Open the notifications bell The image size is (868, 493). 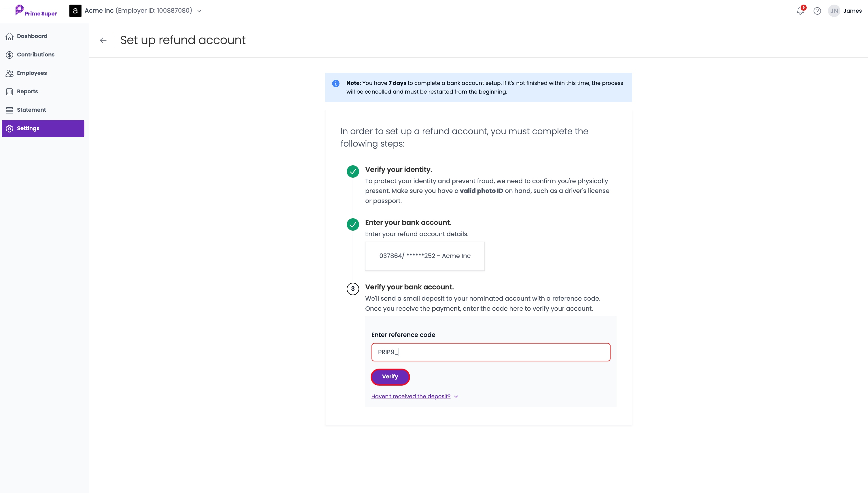(800, 11)
